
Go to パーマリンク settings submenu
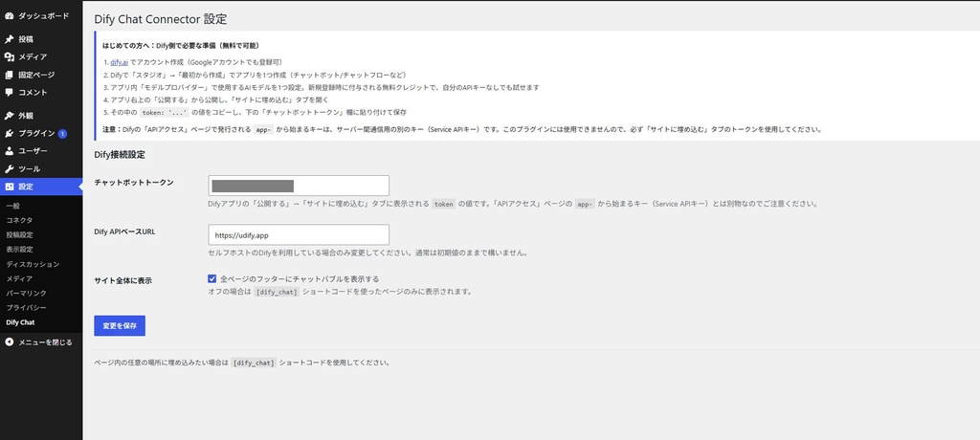coord(26,293)
